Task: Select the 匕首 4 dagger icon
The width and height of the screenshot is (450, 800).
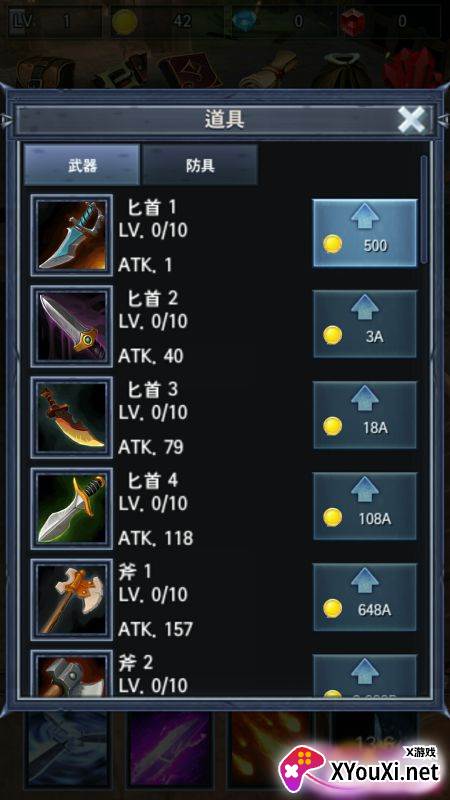Action: (x=71, y=508)
